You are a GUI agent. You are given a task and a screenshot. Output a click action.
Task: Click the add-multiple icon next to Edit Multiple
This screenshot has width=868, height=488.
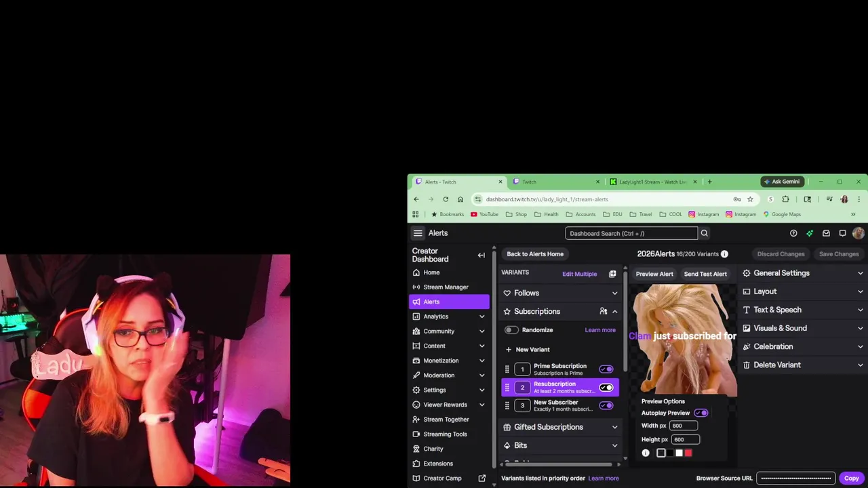click(612, 274)
